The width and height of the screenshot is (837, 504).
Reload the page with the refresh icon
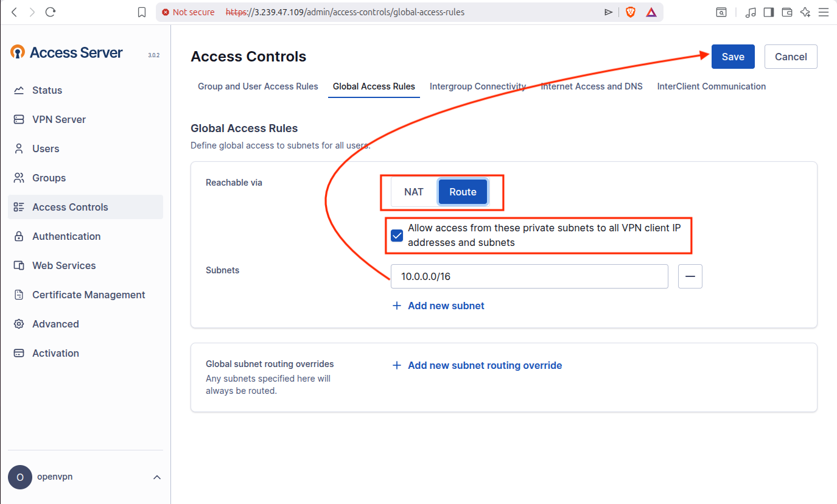(51, 12)
